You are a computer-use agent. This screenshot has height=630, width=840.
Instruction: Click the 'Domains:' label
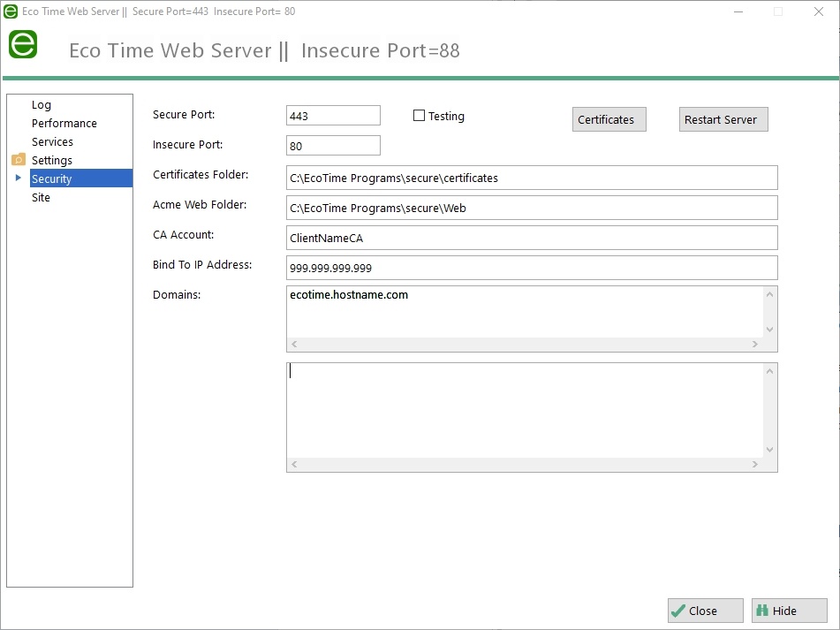(x=177, y=294)
